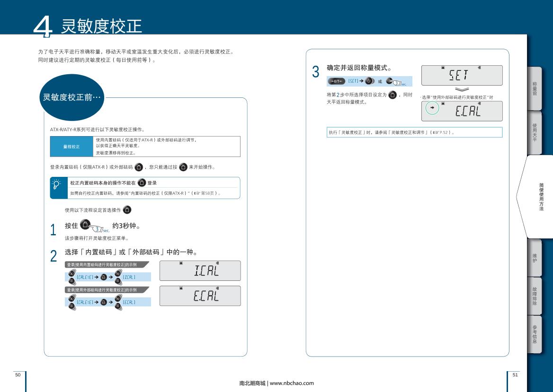
Task: Click the weight icon in the internal-weight example row
Action: pyautogui.click(x=104, y=277)
